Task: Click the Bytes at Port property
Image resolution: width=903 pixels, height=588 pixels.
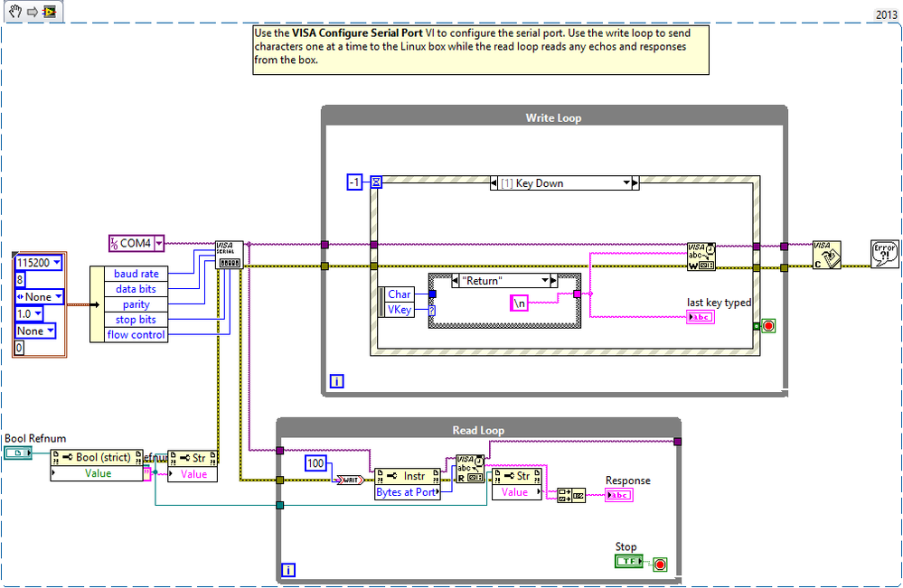Action: [x=407, y=492]
